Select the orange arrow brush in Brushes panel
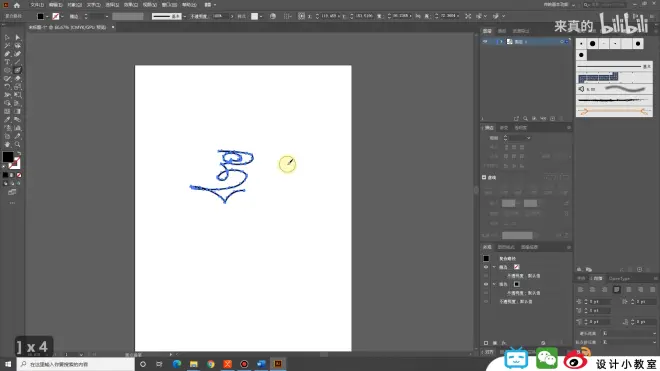This screenshot has height=371, width=660. [x=614, y=111]
